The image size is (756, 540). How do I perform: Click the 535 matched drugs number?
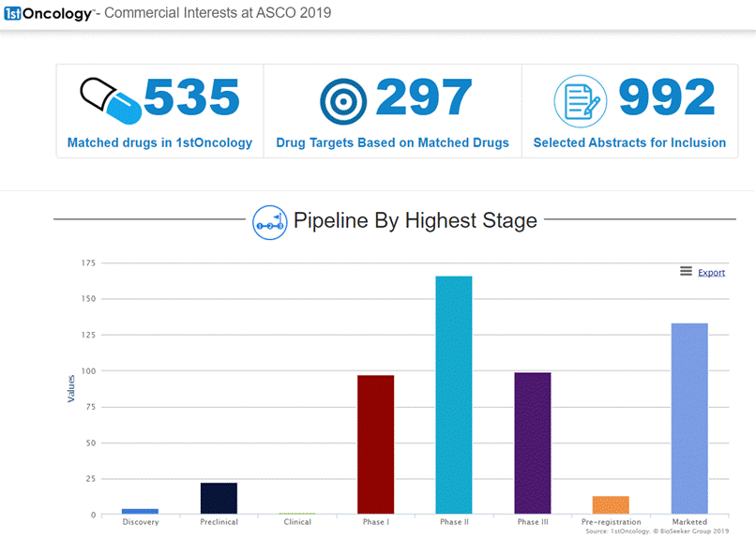point(191,98)
